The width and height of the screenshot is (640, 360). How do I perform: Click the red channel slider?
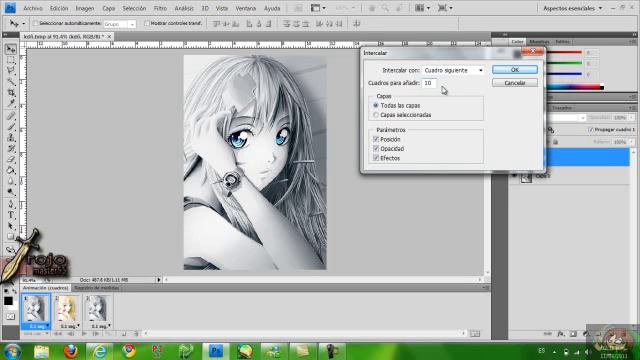(x=564, y=52)
